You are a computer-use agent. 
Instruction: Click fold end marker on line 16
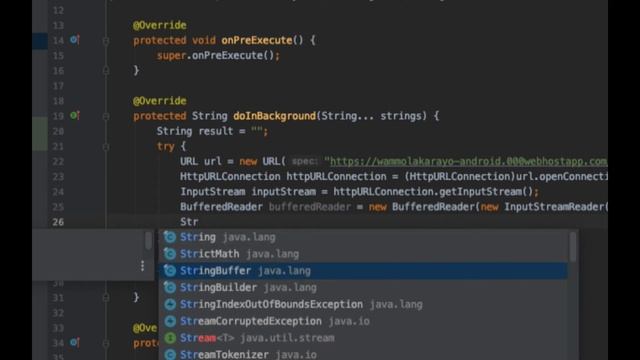106,71
